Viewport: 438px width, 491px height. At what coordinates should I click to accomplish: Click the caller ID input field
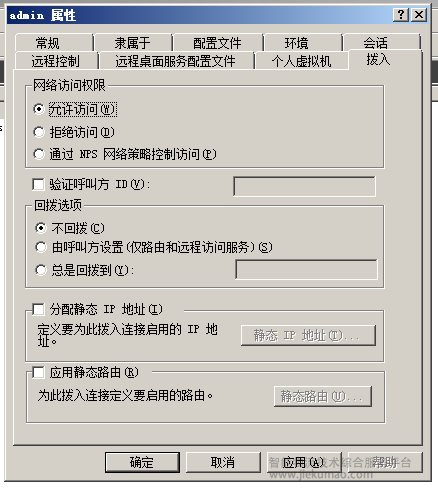(x=305, y=187)
